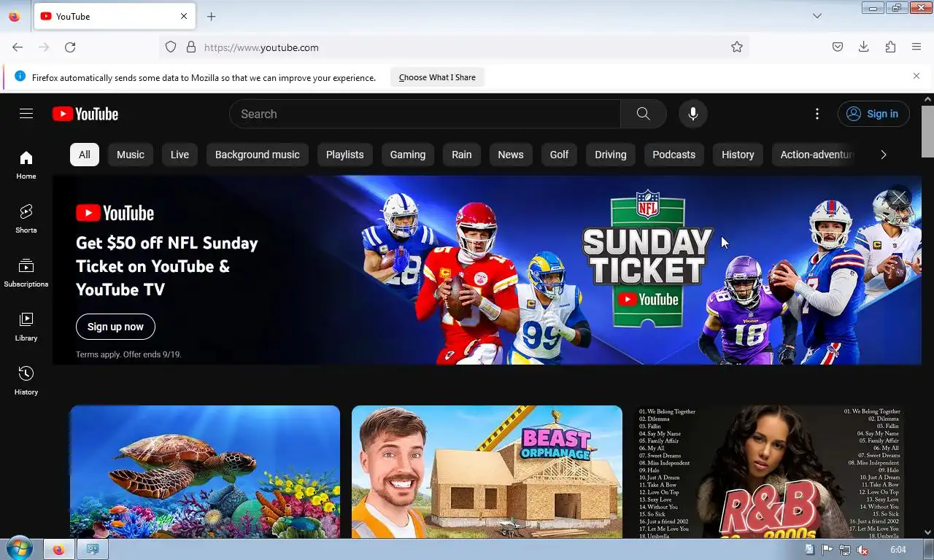Select the News chip
Screen dimensions: 934x560
click(x=511, y=155)
